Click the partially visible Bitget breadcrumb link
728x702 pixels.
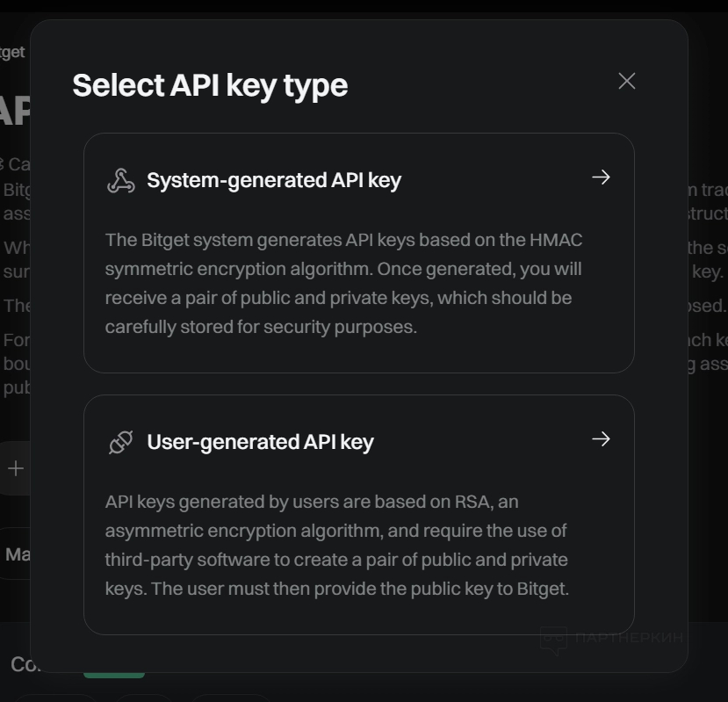pos(12,52)
